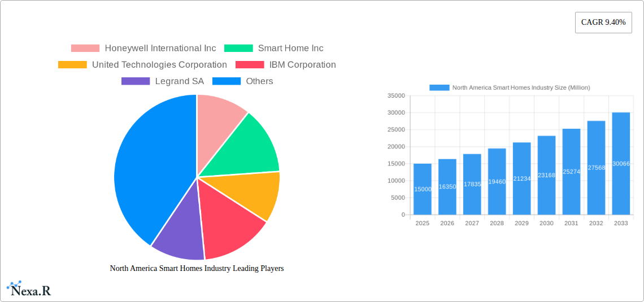Click the 2033 x-axis label

[621, 223]
